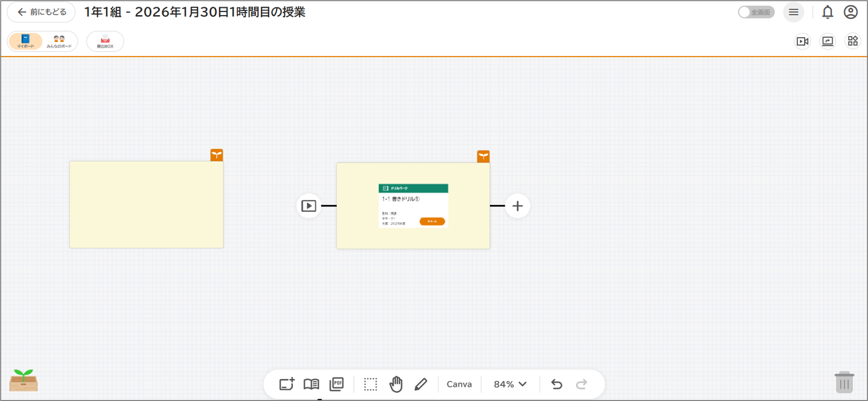
Task: Open the trash can
Action: pyautogui.click(x=844, y=382)
